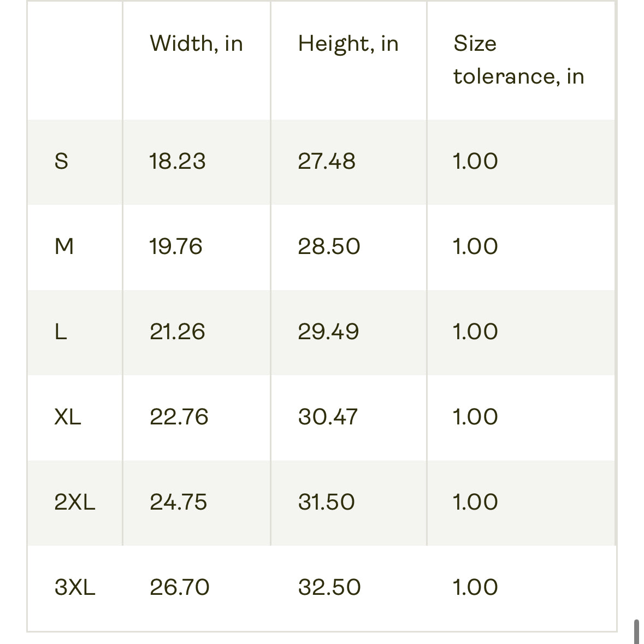This screenshot has width=644, height=644.
Task: Select the XL size row label
Action: (x=68, y=417)
